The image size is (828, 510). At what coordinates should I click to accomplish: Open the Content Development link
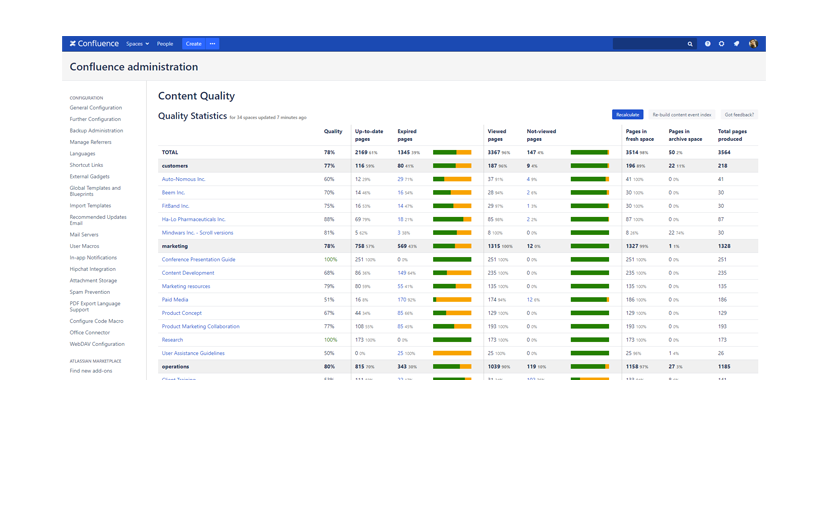(188, 273)
